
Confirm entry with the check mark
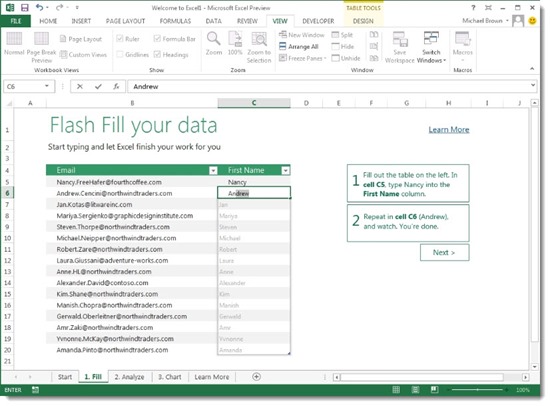tap(98, 86)
